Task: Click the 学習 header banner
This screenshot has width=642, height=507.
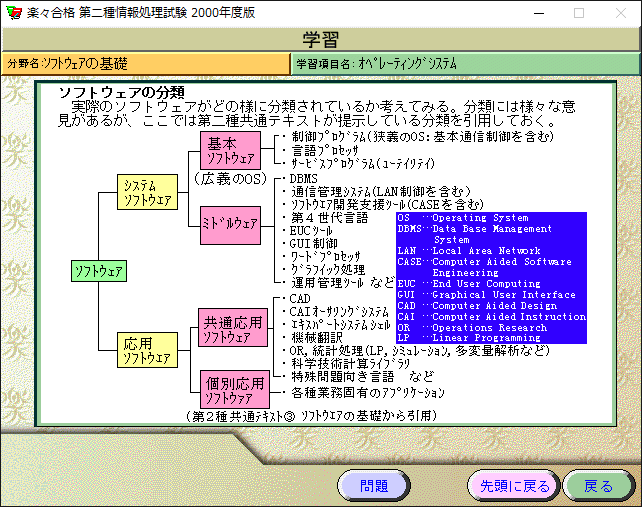Action: 321,40
